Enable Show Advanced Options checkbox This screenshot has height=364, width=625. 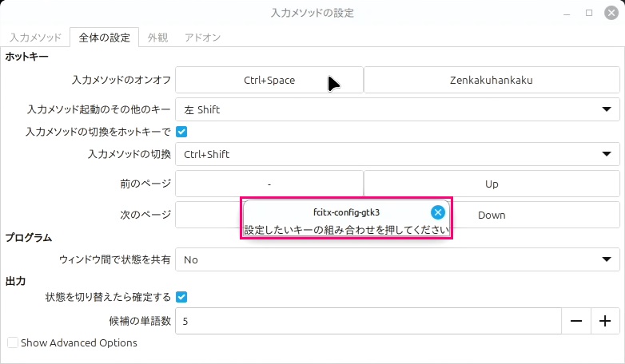coord(13,342)
